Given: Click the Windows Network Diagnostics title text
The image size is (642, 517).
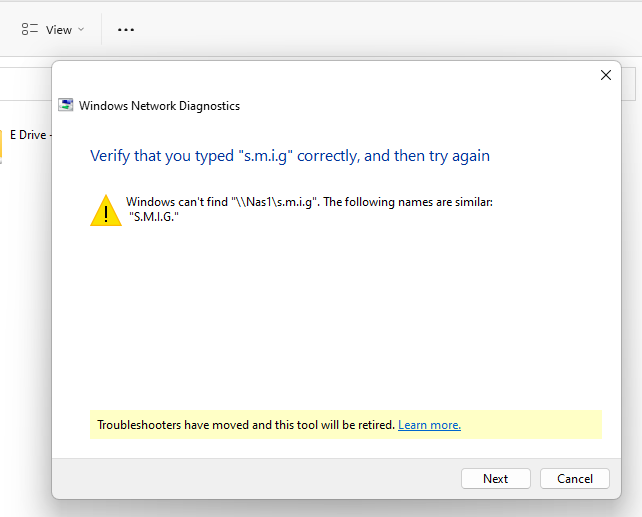Looking at the screenshot, I should click(159, 105).
